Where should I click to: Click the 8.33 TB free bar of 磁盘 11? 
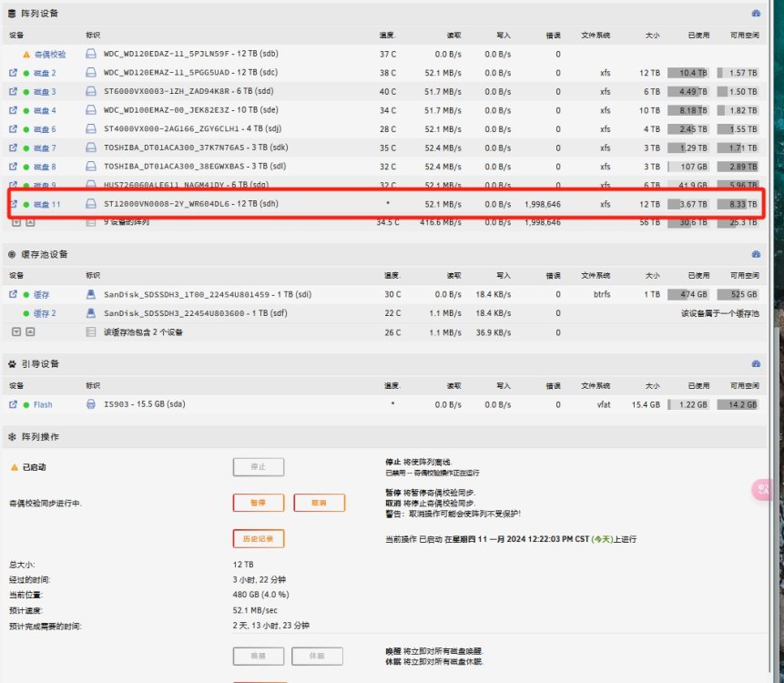point(738,204)
